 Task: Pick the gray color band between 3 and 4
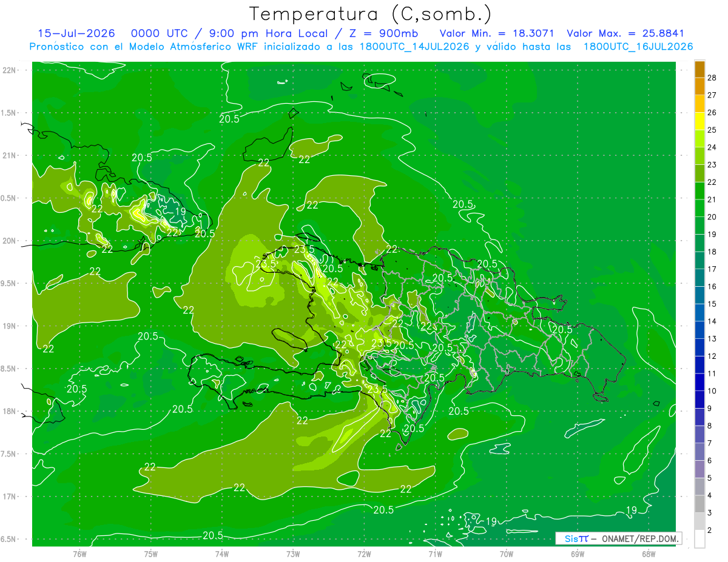(x=699, y=504)
